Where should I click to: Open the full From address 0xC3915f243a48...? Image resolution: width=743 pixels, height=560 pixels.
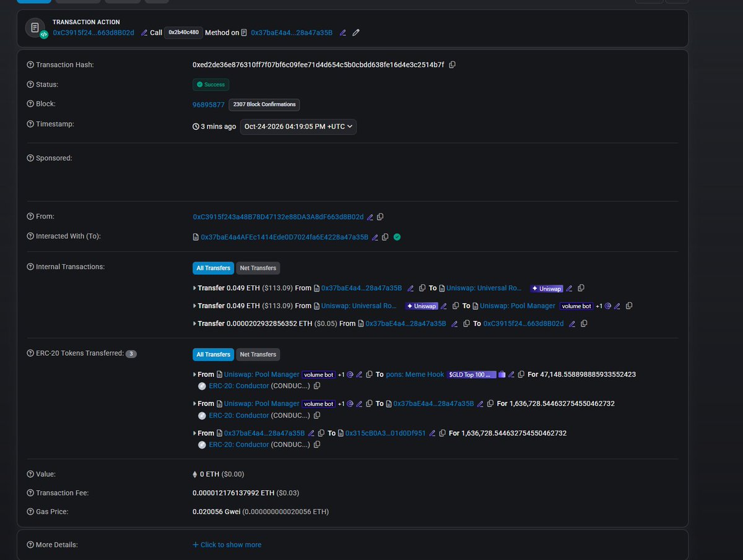[x=278, y=217]
